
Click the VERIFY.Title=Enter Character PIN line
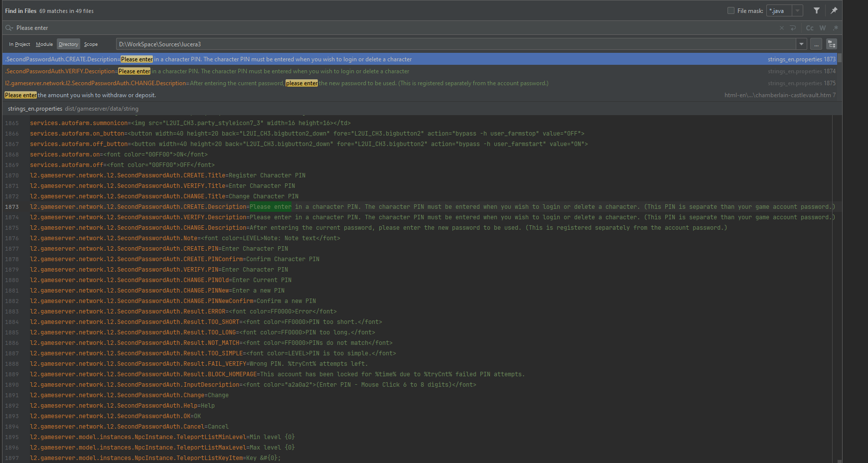[162, 186]
